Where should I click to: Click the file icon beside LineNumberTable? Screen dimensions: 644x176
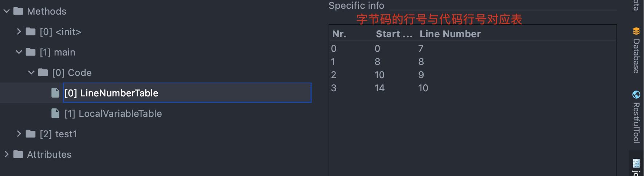(55, 93)
